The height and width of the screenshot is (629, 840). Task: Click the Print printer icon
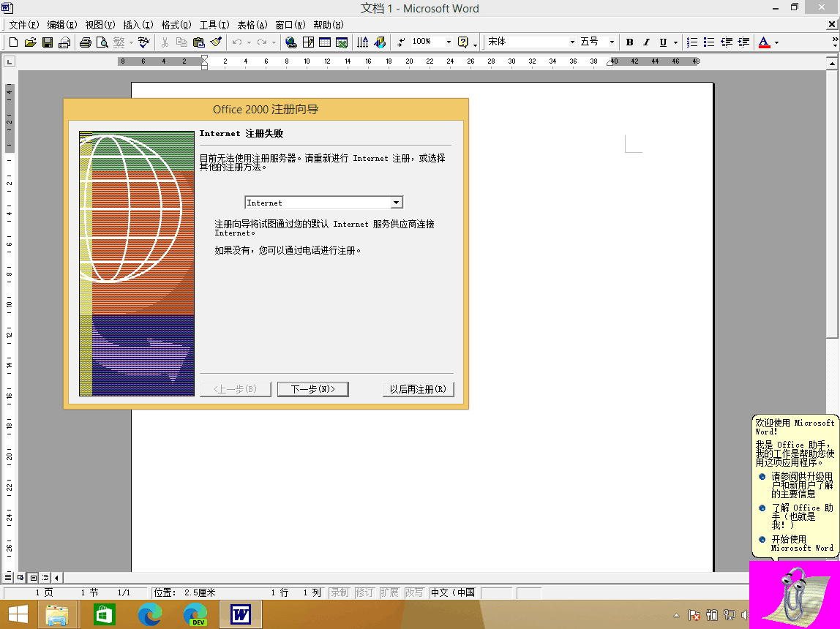[85, 42]
